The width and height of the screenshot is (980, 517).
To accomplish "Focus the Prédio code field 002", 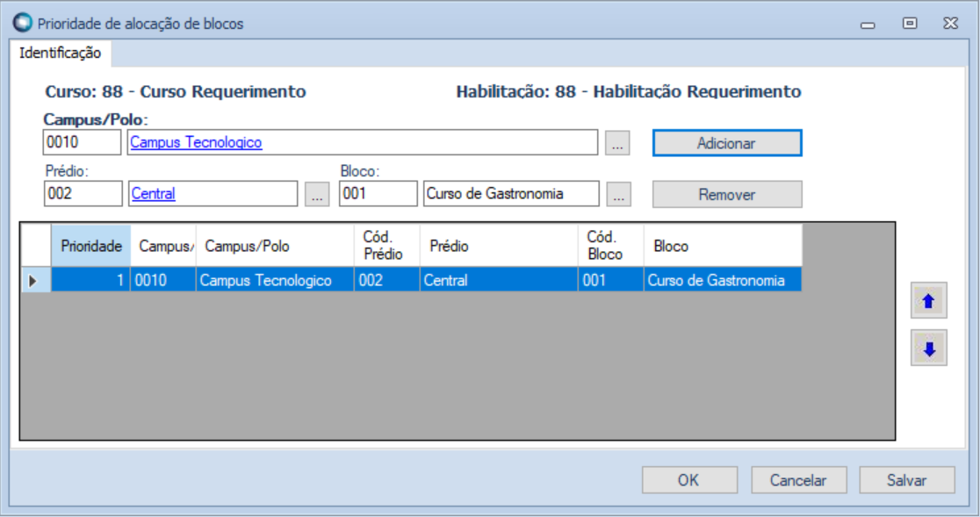I will (x=83, y=194).
